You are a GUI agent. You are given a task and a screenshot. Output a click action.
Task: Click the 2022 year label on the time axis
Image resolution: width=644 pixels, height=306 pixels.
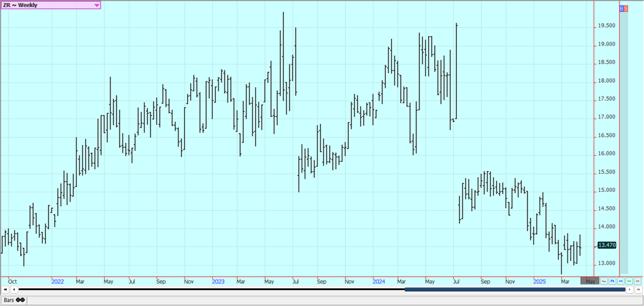(58, 281)
